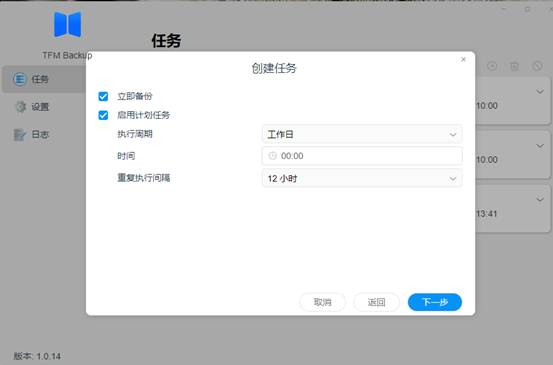553x365 pixels.
Task: Click the 设置 gear icon in sidebar
Action: (21, 107)
